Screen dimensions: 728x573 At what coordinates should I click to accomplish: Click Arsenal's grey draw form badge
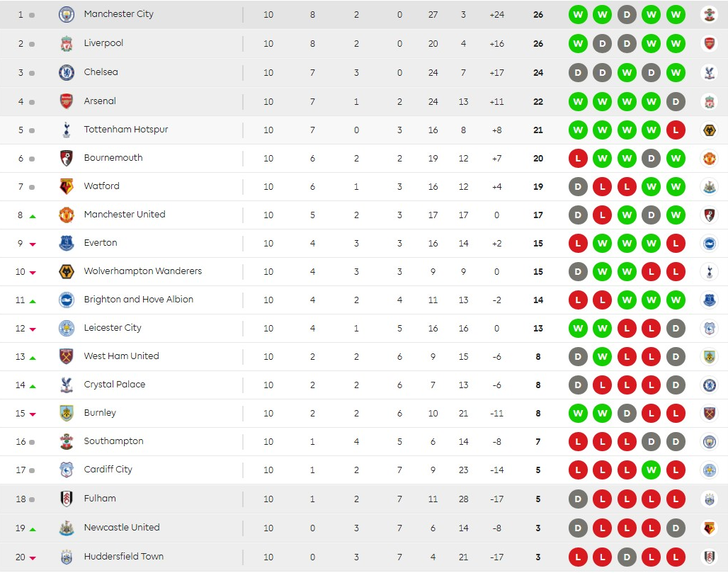click(x=676, y=101)
